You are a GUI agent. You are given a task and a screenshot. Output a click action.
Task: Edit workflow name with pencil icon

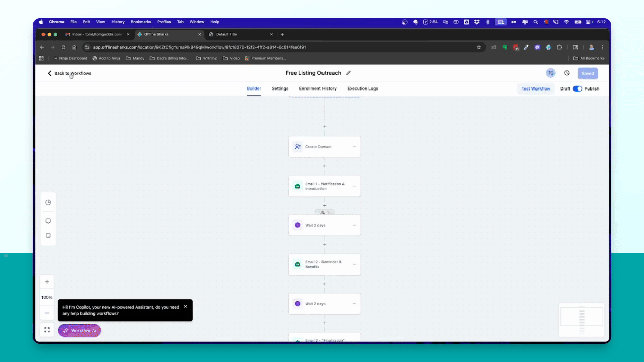[x=348, y=73]
